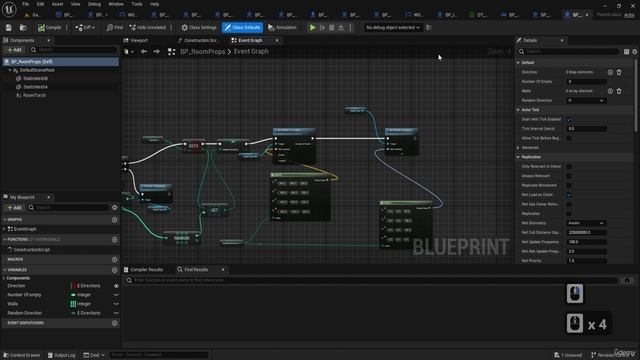Viewport: 640px width, 360px height.
Task: Toggle Allow Tick Before Begin Play checkbox
Action: (569, 138)
